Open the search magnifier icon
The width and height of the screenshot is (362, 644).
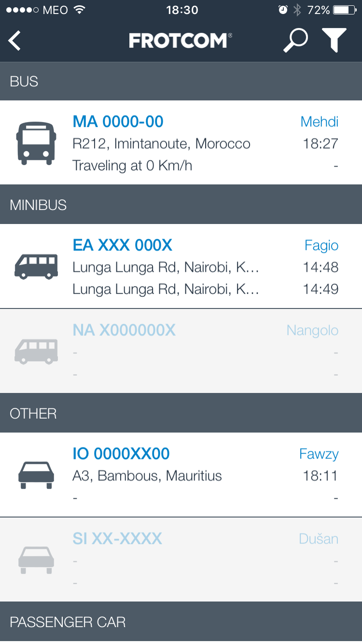(x=295, y=40)
